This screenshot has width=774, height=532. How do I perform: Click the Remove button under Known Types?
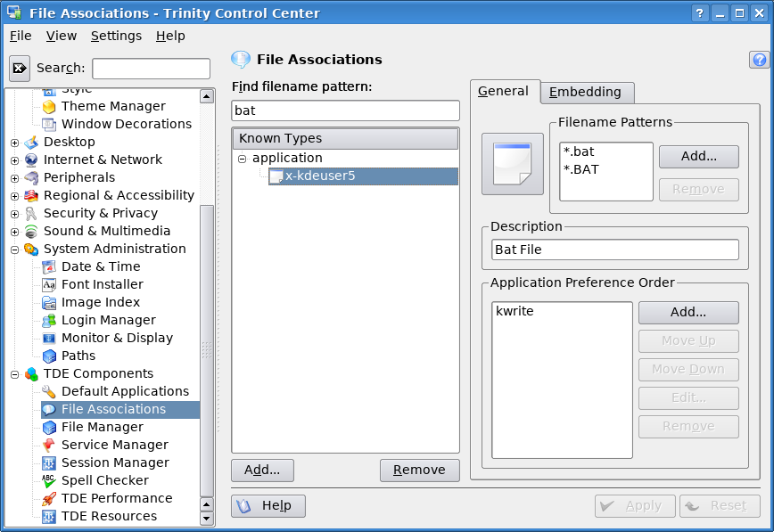[419, 471]
